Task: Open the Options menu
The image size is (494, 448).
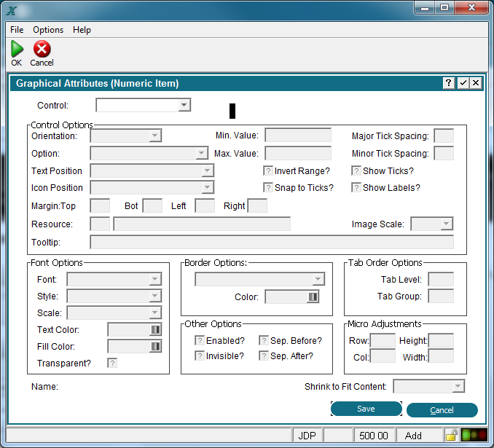Action: (48, 30)
